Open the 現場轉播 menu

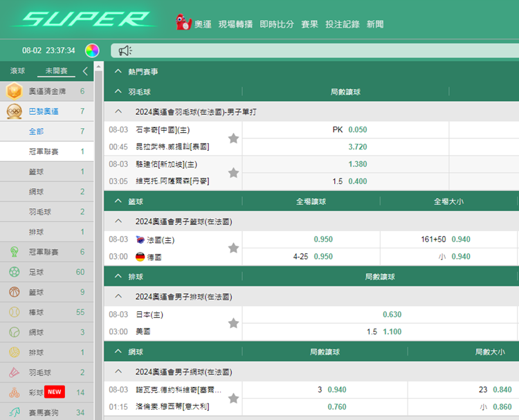tap(235, 24)
